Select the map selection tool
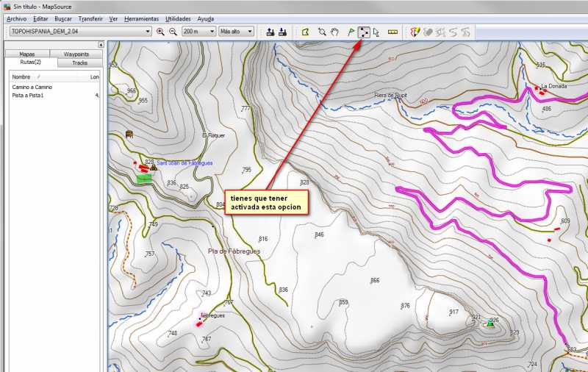 pos(306,32)
